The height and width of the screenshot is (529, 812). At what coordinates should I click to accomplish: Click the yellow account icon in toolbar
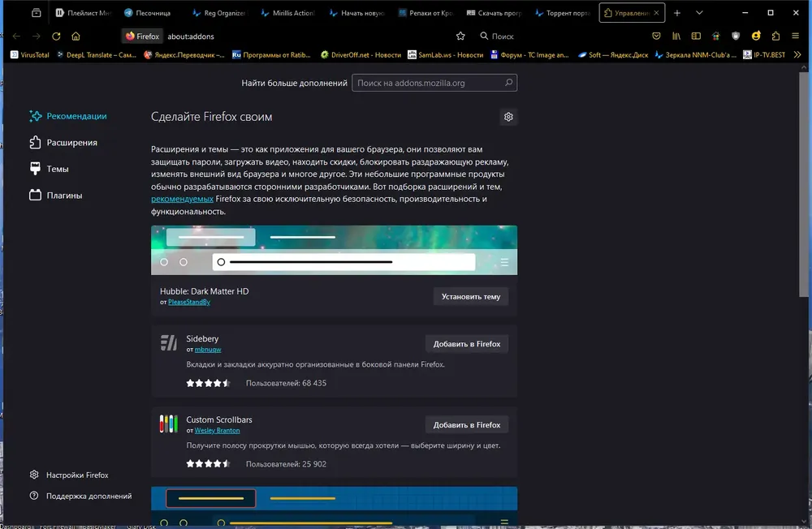coord(756,37)
